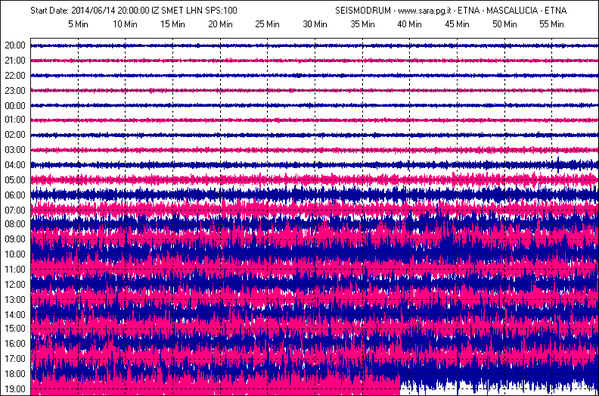Select the 07:00 hour row label
Screen dimensions: 599x396
pyautogui.click(x=15, y=210)
